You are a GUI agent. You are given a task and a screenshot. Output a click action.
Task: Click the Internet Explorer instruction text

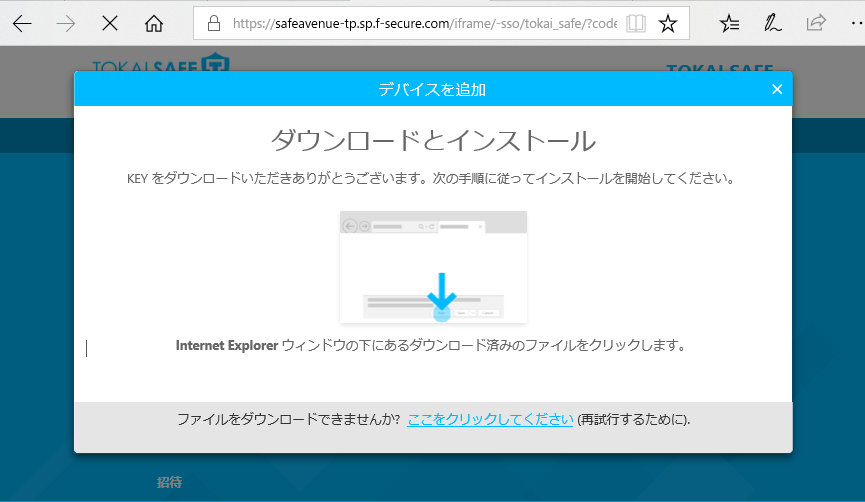tap(431, 345)
